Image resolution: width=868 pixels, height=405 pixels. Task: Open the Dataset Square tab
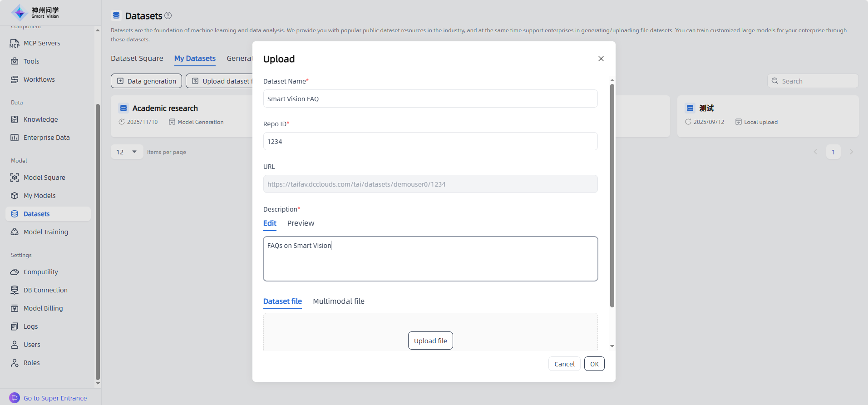(x=137, y=59)
